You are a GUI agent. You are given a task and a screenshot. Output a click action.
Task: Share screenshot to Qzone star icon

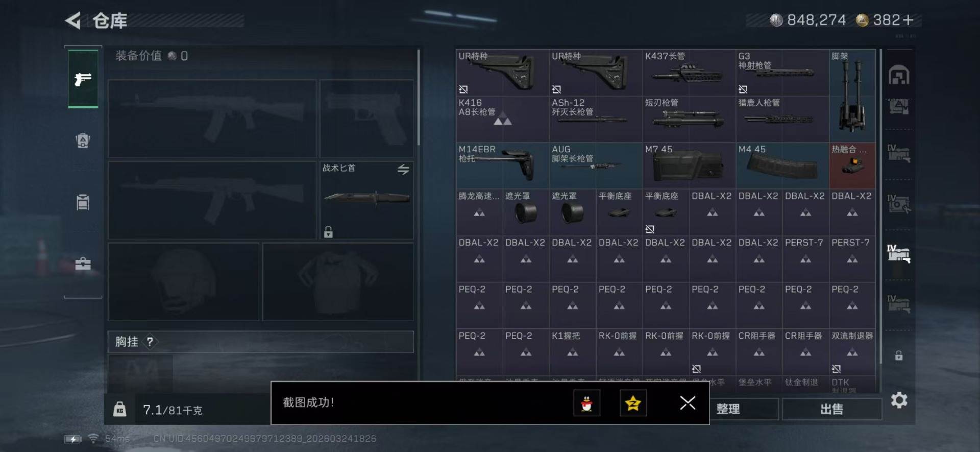click(x=633, y=403)
